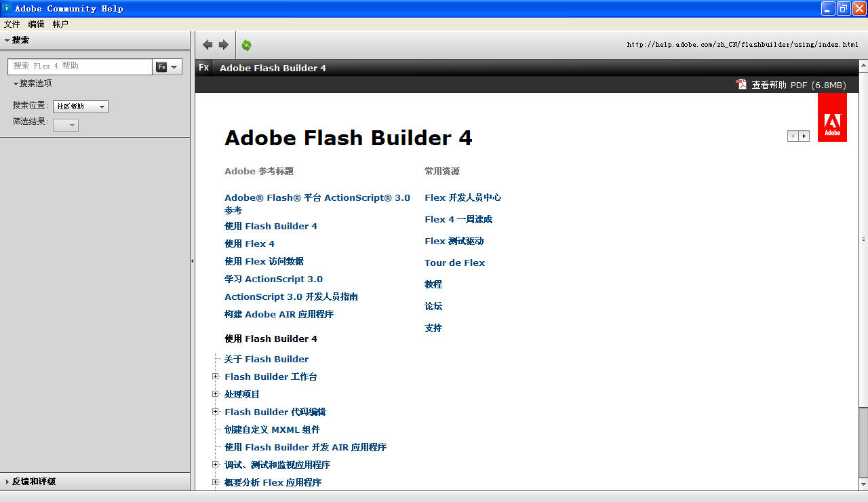868x502 pixels.
Task: Click the Fx icon on the page tab
Action: [203, 68]
